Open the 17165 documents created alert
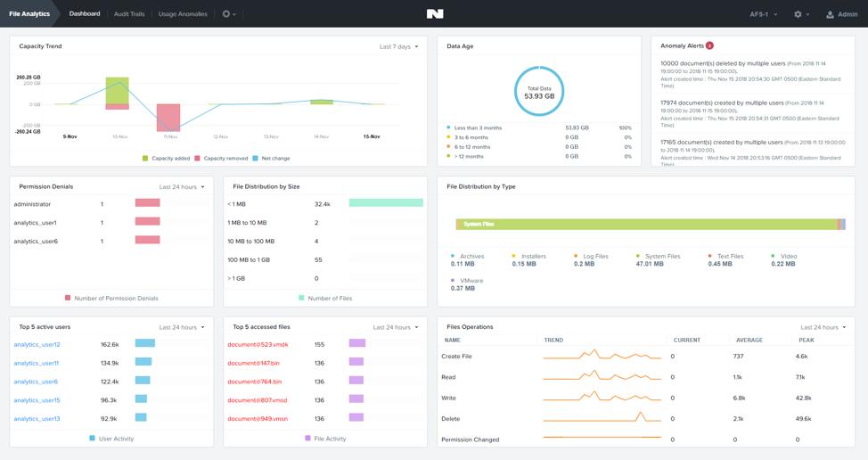 pos(753,152)
